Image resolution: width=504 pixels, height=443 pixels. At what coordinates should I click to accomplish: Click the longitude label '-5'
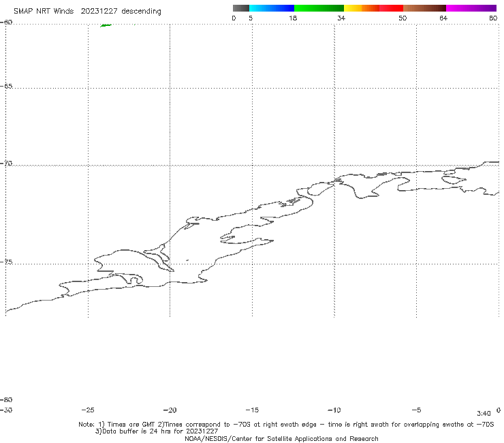(x=416, y=410)
